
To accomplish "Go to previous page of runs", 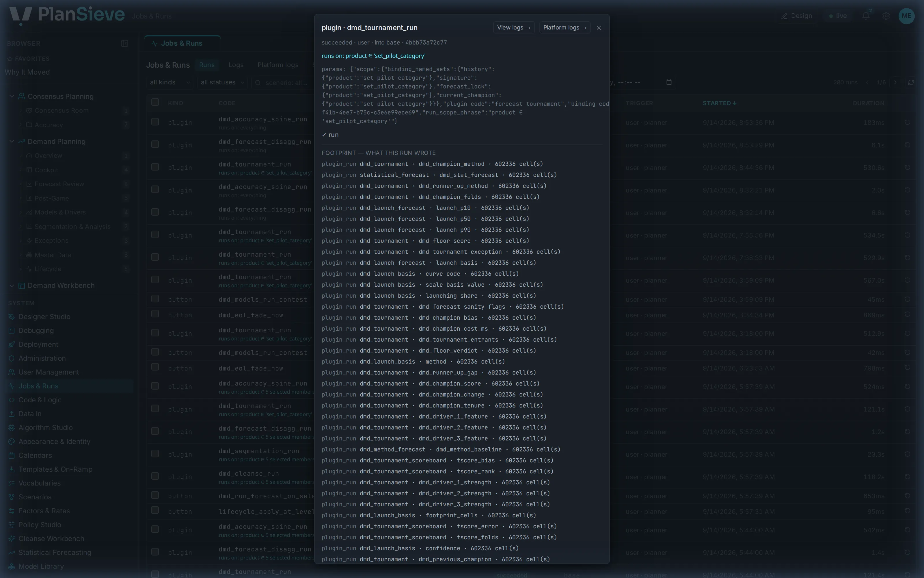I will (x=867, y=82).
